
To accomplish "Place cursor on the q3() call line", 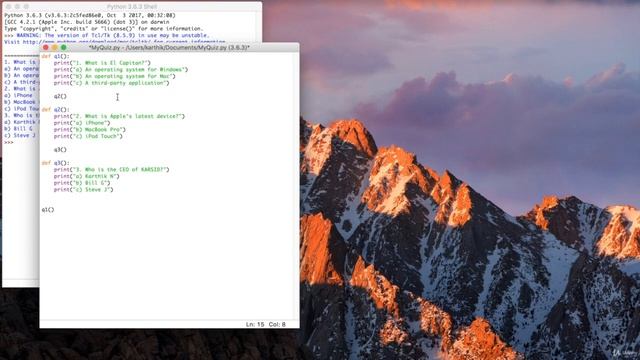I will 60,150.
